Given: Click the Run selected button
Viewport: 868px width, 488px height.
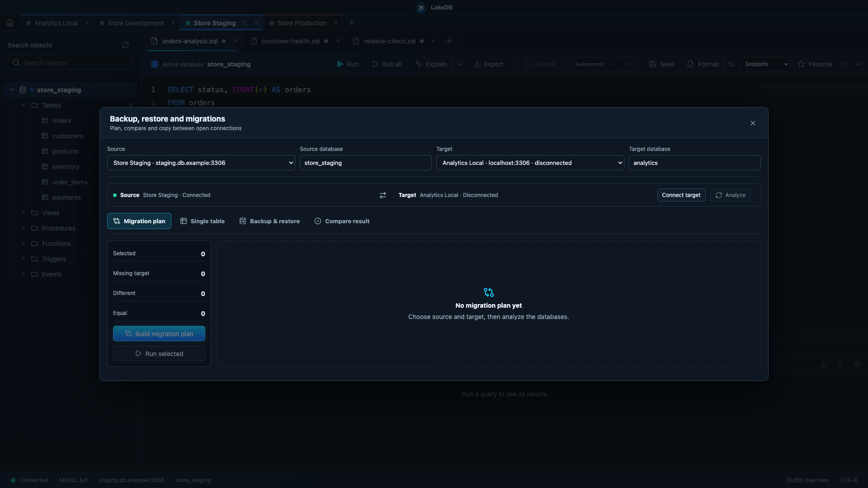Looking at the screenshot, I should pos(159,353).
